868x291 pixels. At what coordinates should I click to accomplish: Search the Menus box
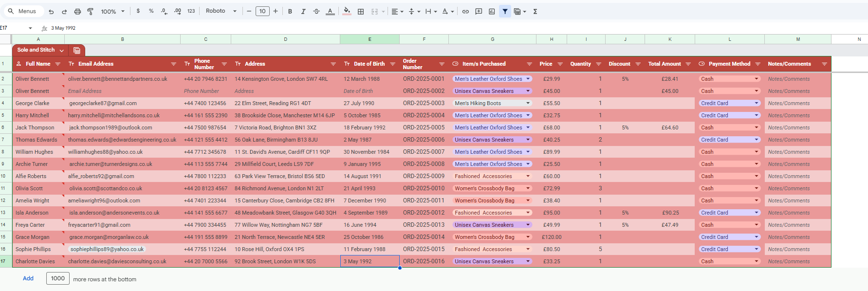(x=23, y=11)
